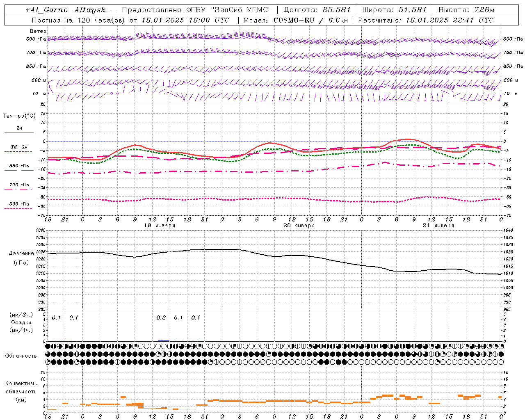525x420 pixels.
Task: Click the 20 value on right temperature axis
Action: [x=506, y=104]
